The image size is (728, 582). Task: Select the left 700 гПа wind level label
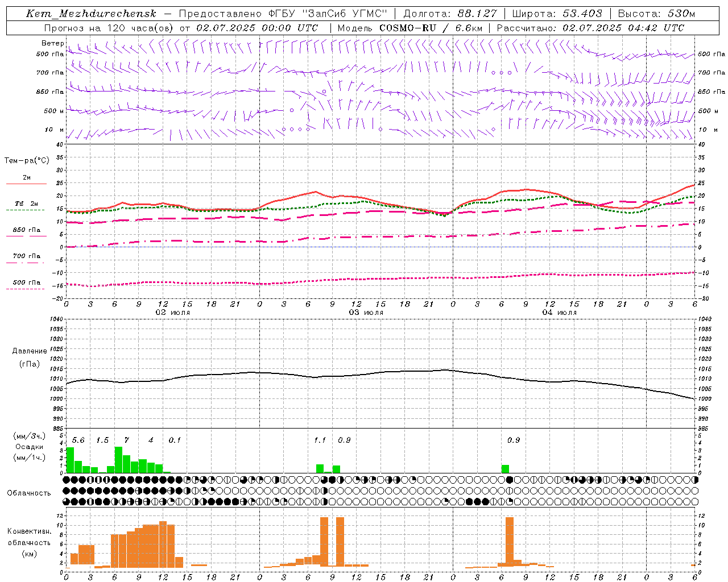50,73
